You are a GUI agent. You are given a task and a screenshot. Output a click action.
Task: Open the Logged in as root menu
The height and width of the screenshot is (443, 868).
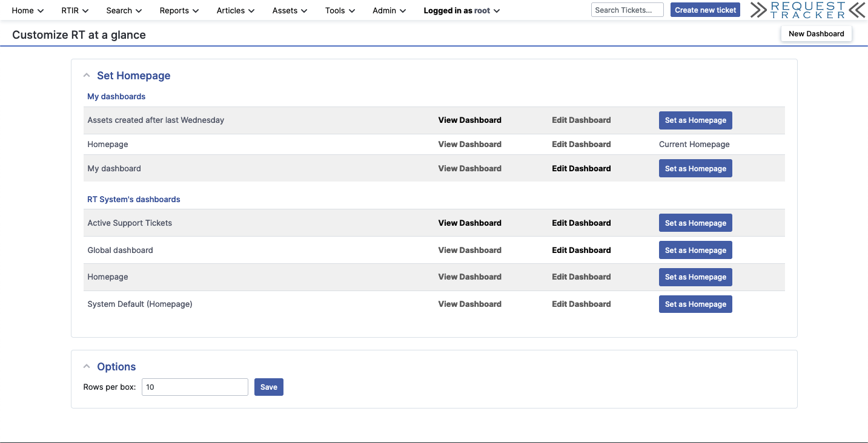coord(462,10)
